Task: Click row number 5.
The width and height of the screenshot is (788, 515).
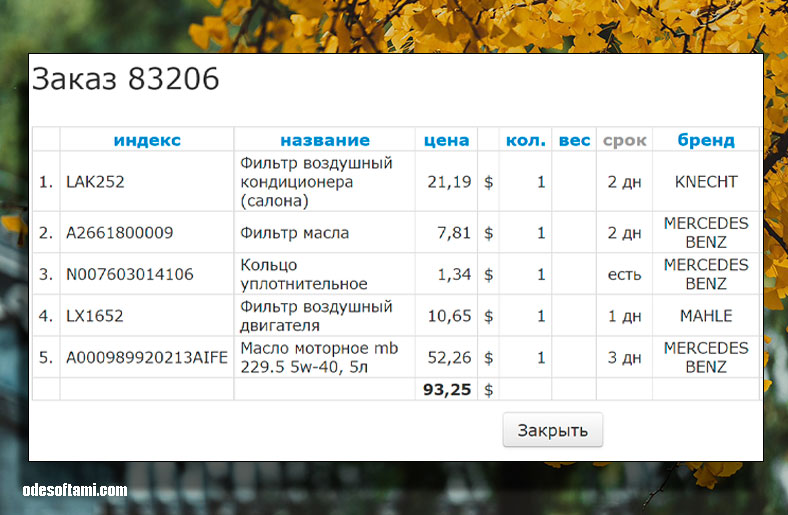Action: pyautogui.click(x=46, y=357)
